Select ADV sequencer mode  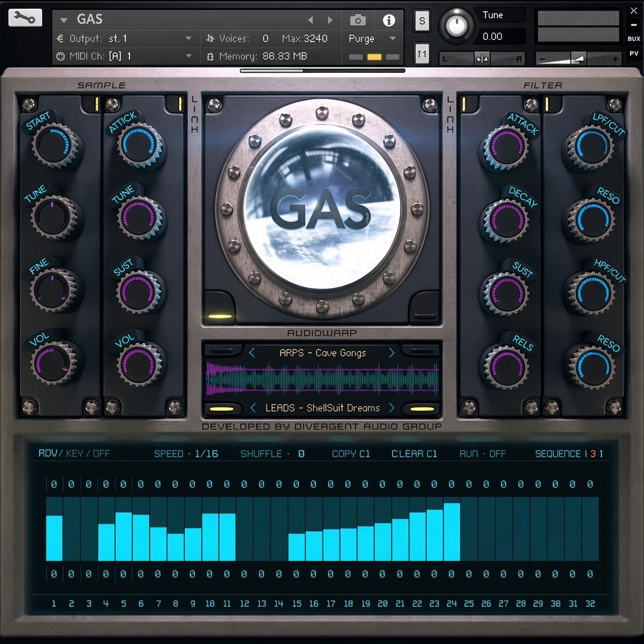pos(47,453)
